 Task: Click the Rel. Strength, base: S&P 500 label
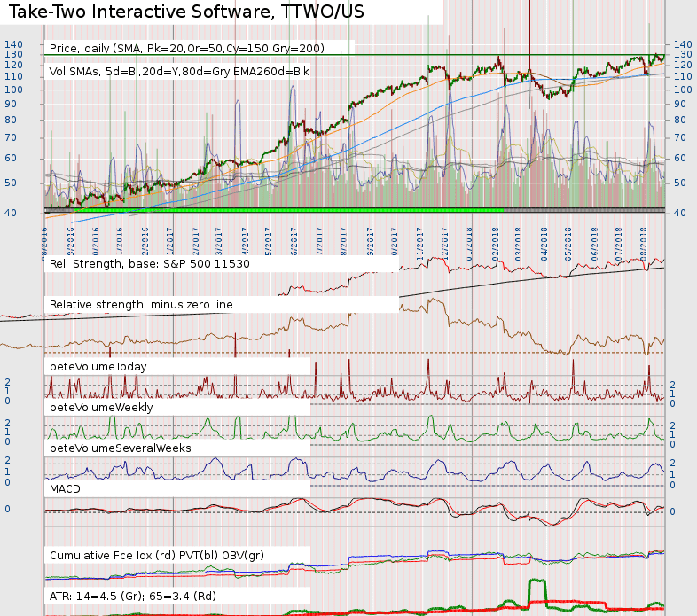(149, 264)
